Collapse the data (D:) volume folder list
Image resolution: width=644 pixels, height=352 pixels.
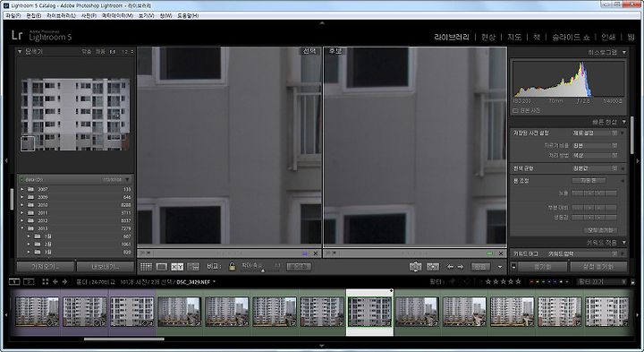[127, 180]
